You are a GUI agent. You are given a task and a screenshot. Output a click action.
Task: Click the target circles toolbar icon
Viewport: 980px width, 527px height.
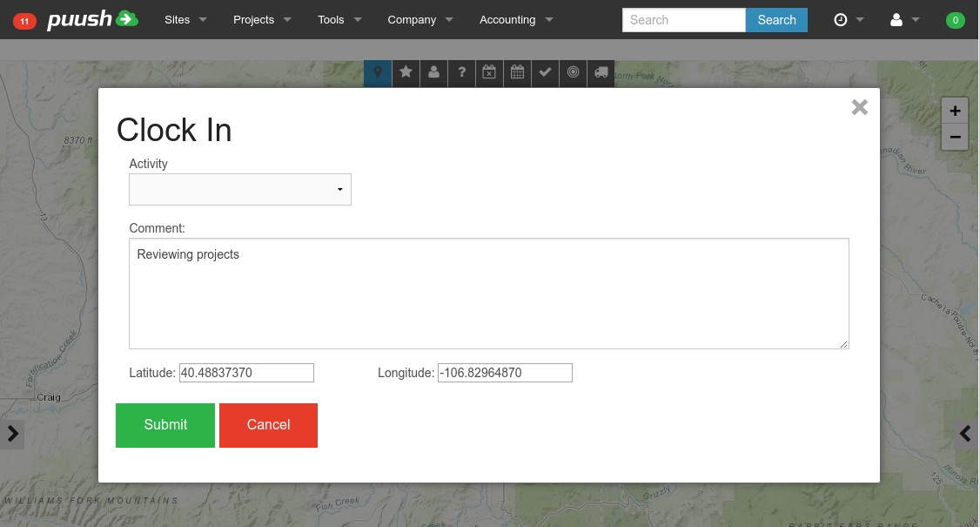(x=573, y=73)
